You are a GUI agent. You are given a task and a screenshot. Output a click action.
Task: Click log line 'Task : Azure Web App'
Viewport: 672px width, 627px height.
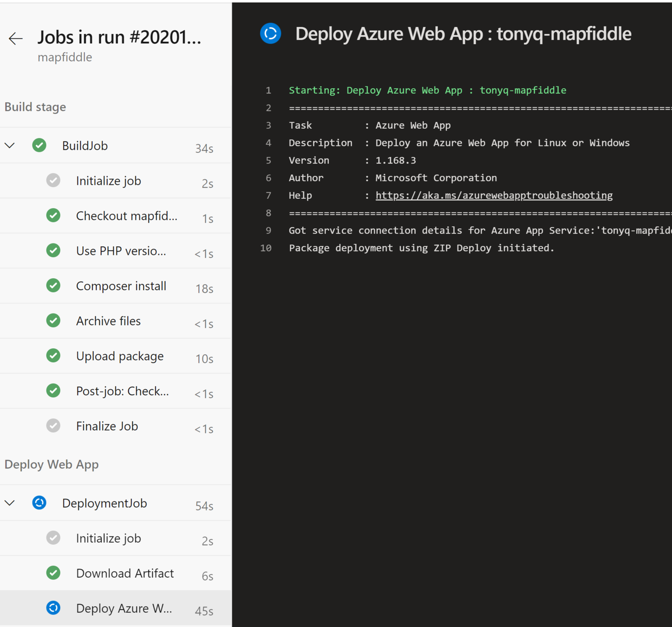coord(370,125)
